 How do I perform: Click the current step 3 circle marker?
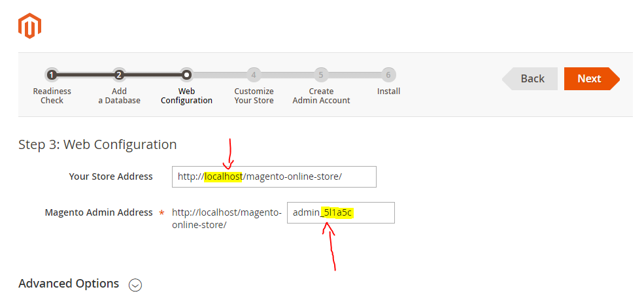click(186, 75)
